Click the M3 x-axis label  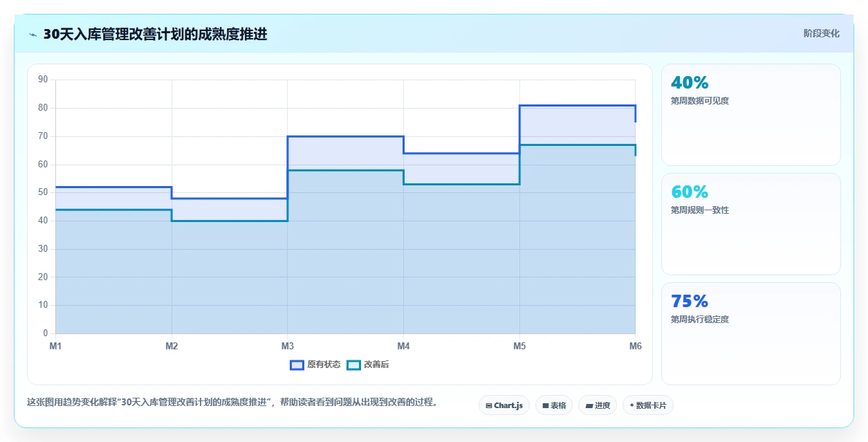(x=287, y=346)
